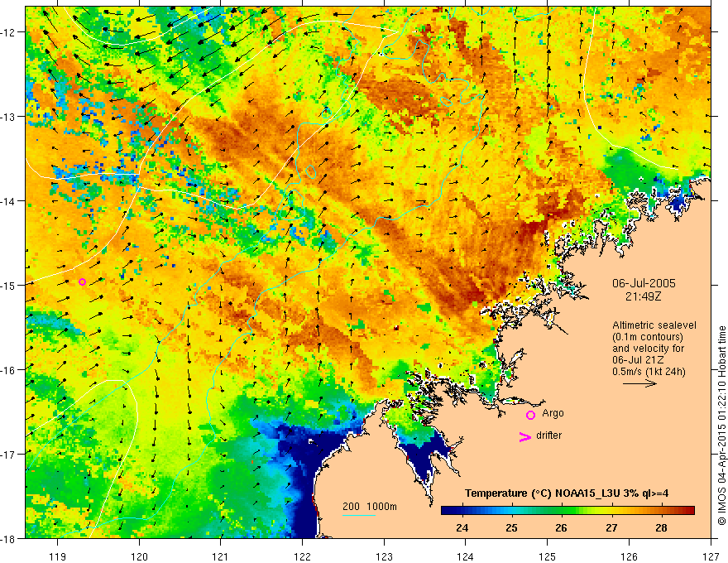The width and height of the screenshot is (728, 563).
Task: Click the '0.5m/s (1kt 24h)' text
Action: pyautogui.click(x=649, y=372)
